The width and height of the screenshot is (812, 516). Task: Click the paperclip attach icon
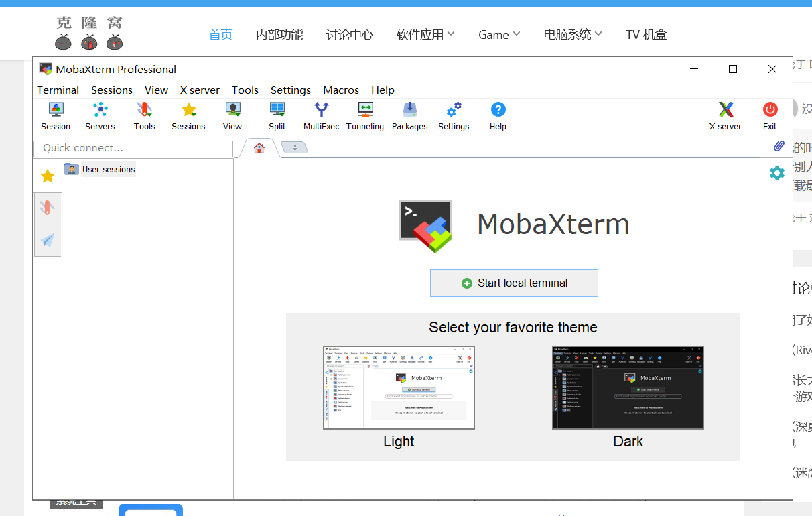click(779, 146)
